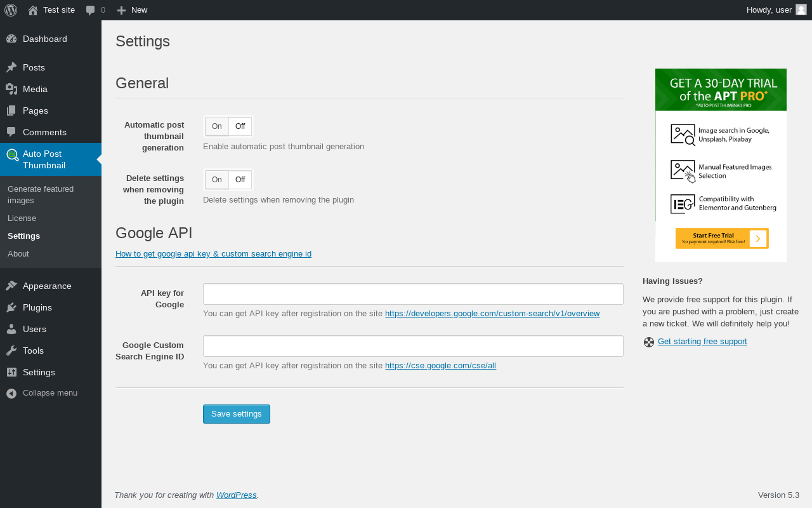Click the Plugins plug icon
This screenshot has height=508, width=812.
pyautogui.click(x=11, y=307)
